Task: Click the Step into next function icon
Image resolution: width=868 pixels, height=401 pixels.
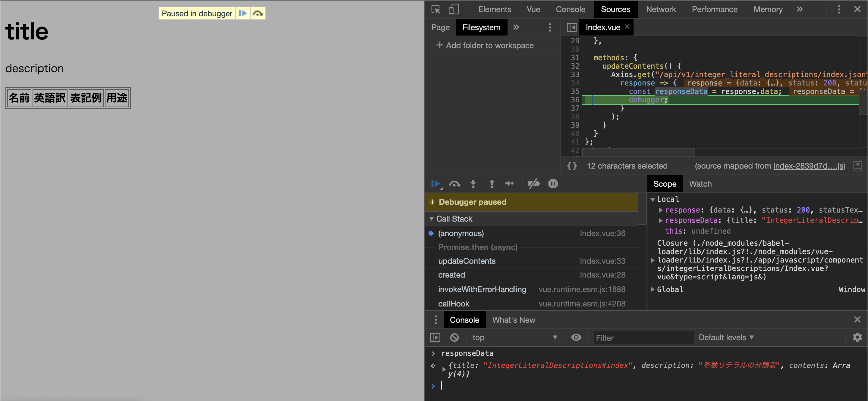Action: coord(473,184)
